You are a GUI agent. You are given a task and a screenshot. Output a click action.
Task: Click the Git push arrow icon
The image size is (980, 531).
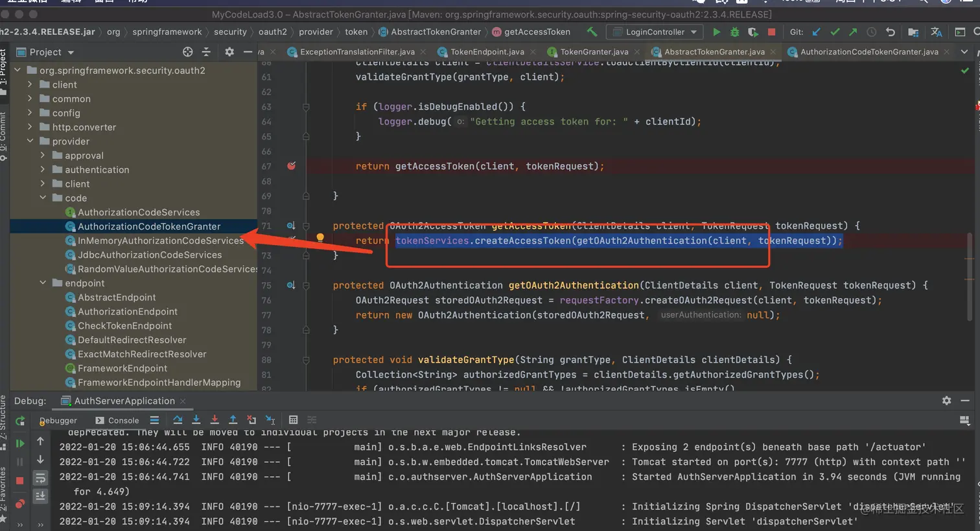coord(853,32)
